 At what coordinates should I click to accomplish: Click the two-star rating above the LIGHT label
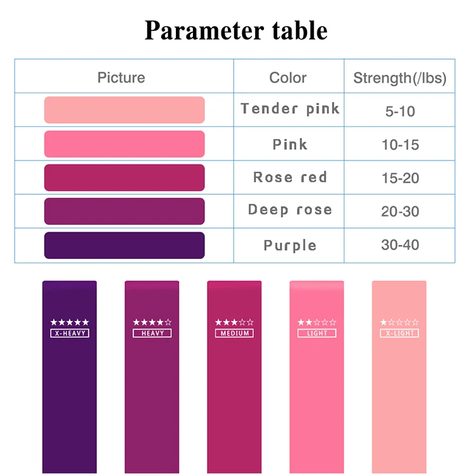tap(317, 322)
